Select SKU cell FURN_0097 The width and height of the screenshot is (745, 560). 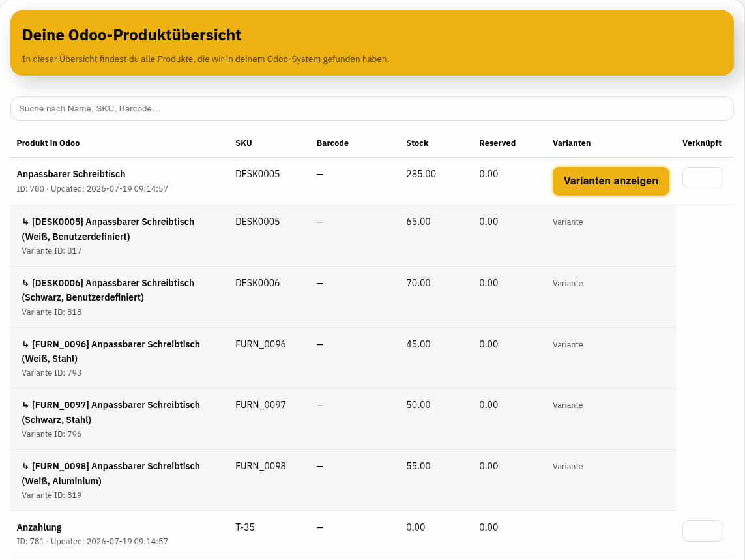click(260, 405)
